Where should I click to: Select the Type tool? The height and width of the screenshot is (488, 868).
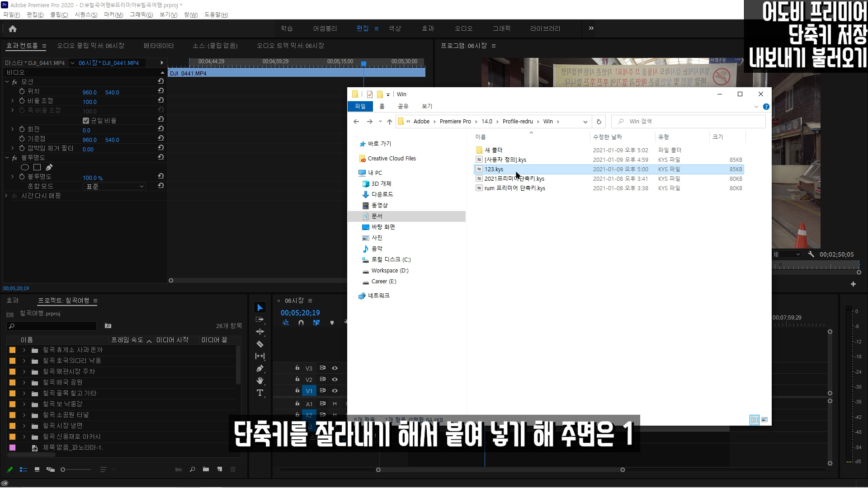260,393
